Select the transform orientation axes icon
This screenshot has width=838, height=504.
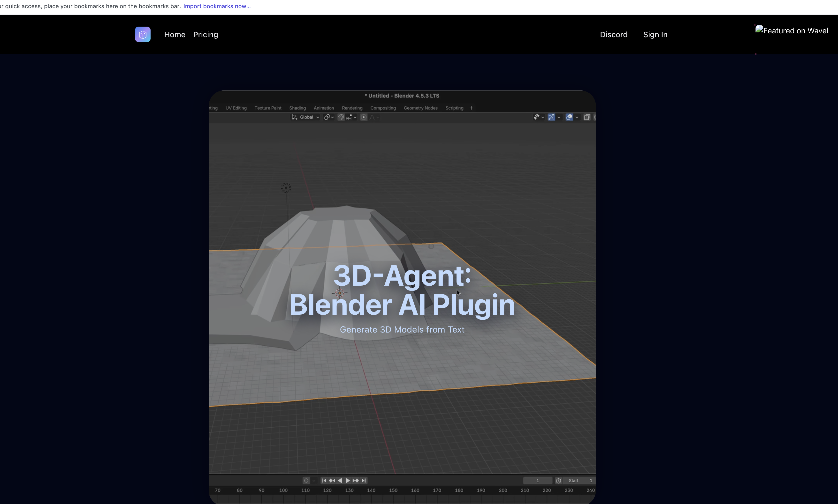pos(295,117)
